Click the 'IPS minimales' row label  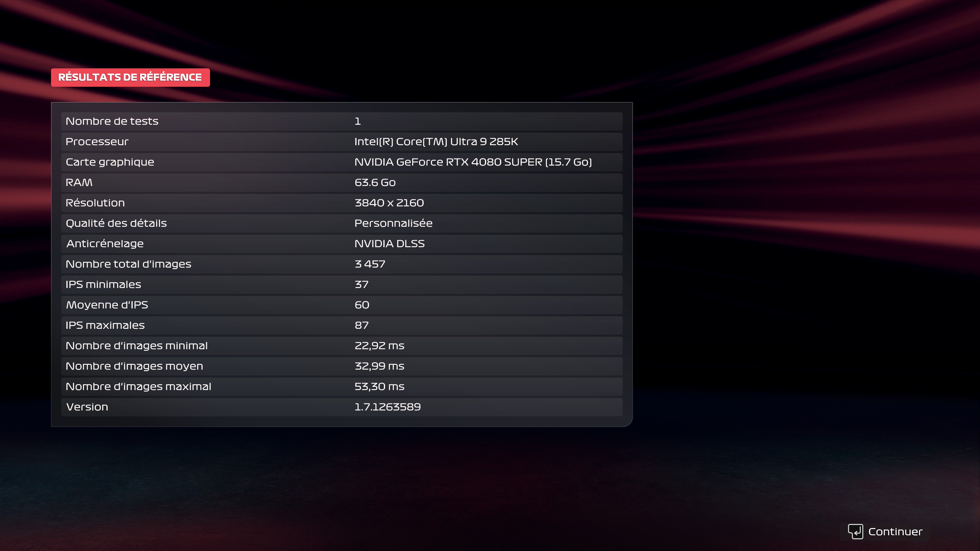coord(103,284)
